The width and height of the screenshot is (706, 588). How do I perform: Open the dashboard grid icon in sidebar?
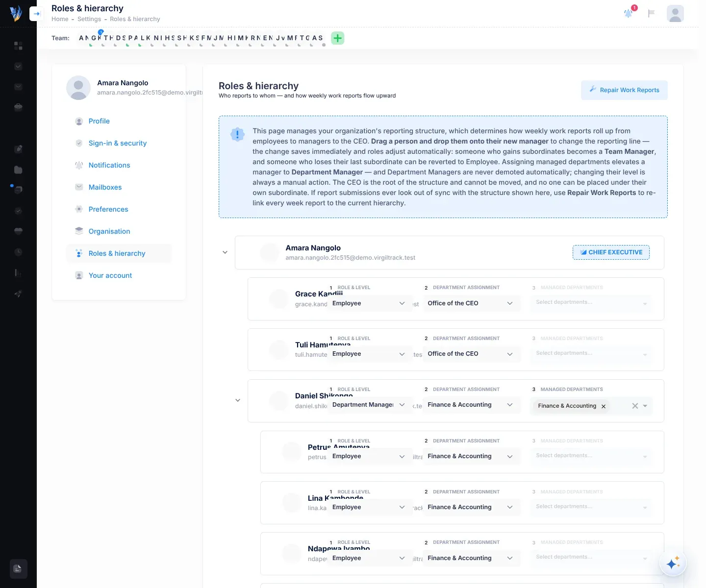[18, 46]
